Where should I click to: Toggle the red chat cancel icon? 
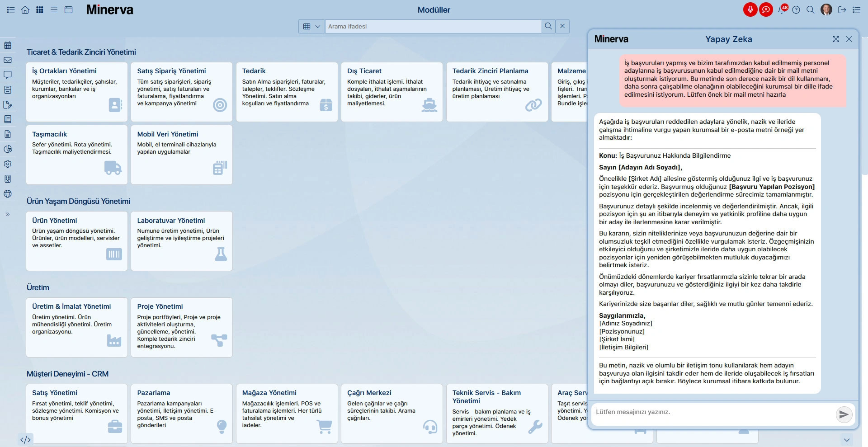point(766,9)
